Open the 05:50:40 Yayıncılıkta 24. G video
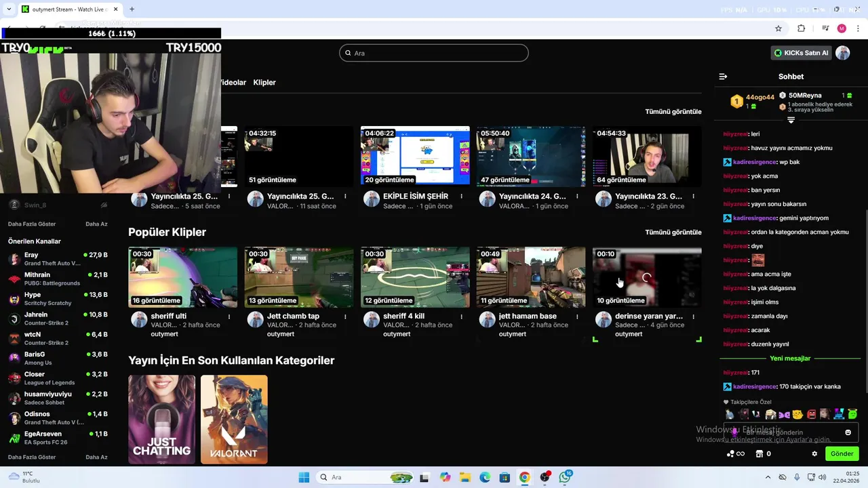This screenshot has height=488, width=868. [531, 156]
